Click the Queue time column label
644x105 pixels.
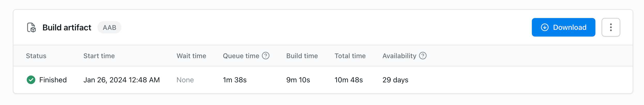[x=241, y=56]
